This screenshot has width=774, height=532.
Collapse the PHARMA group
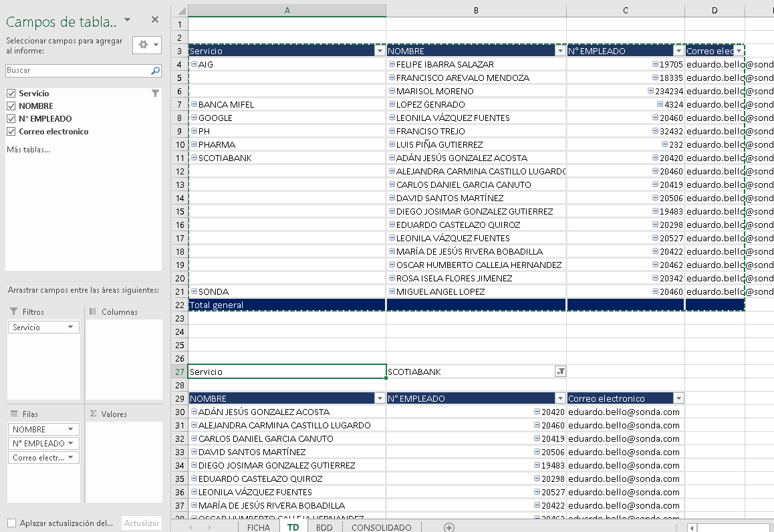[194, 144]
